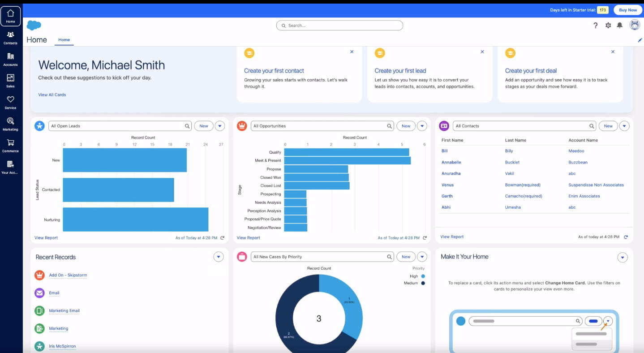Expand the Make It Your Home menu
The image size is (644, 353).
[622, 257]
